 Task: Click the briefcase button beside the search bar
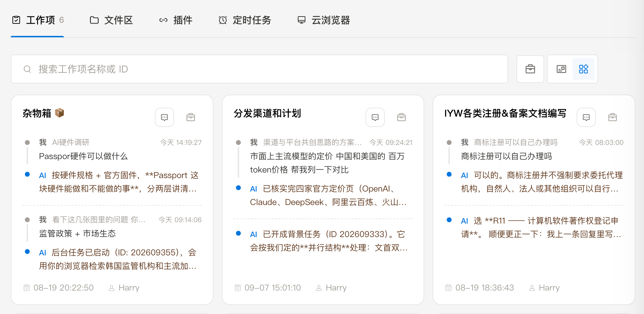tap(530, 69)
